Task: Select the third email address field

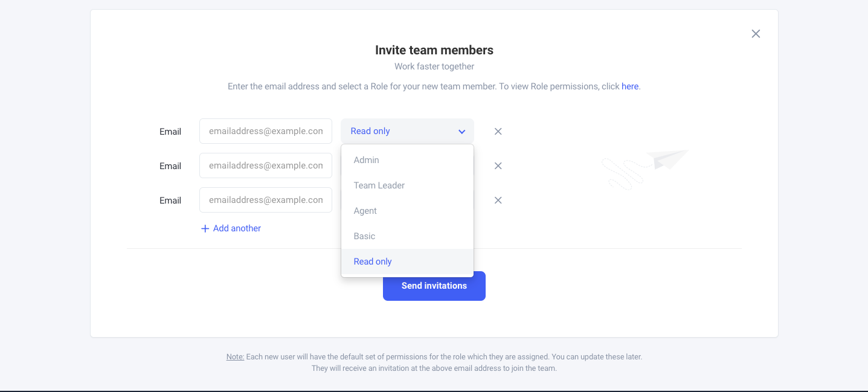Action: tap(266, 200)
